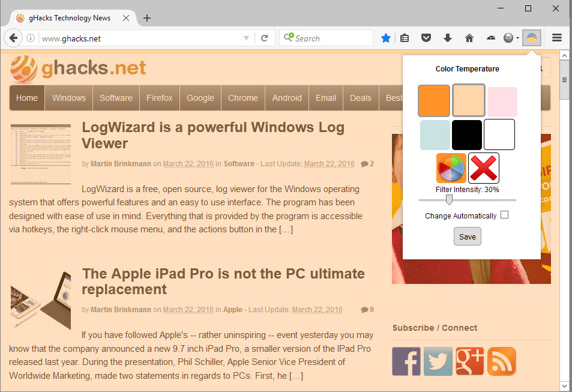Save the color temperature settings
This screenshot has width=572, height=392.
pyautogui.click(x=468, y=237)
